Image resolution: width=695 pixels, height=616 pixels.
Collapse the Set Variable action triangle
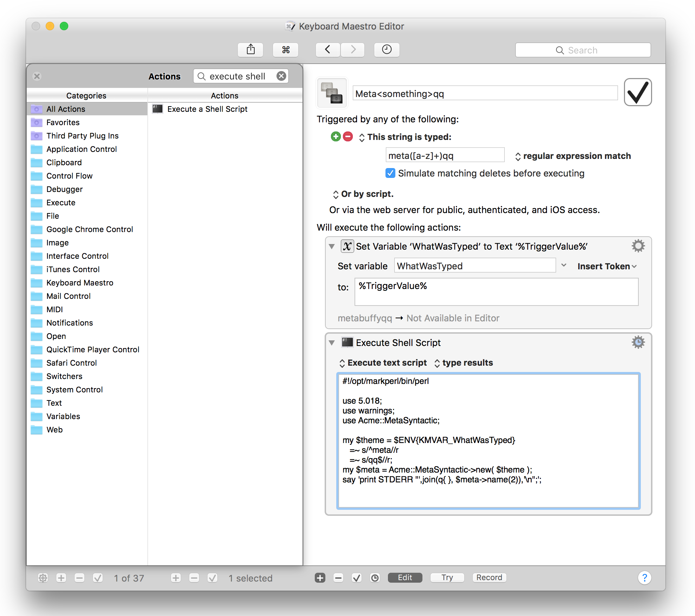point(332,246)
